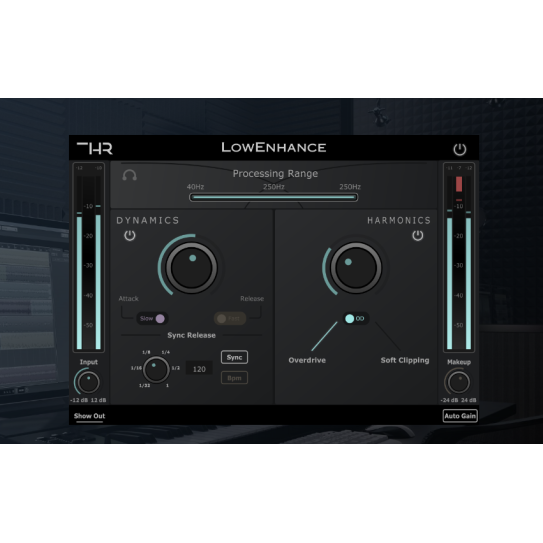Switch the Attack Slow toggle

point(152,318)
